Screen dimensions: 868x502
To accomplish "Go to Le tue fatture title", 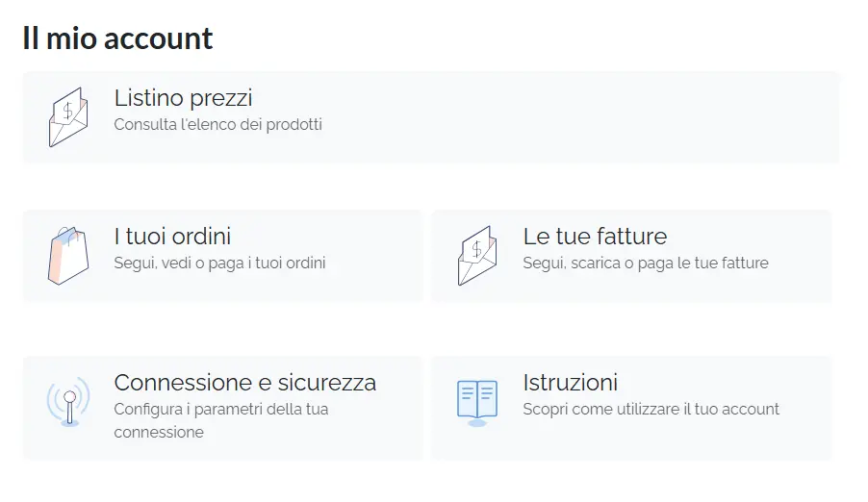I will 595,237.
